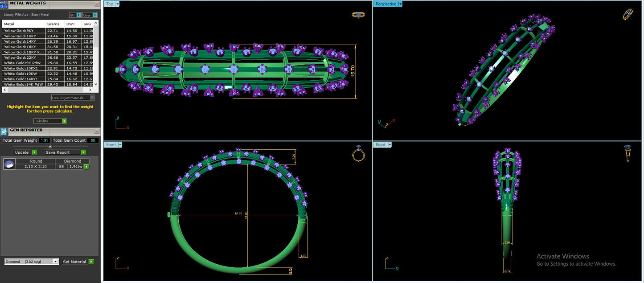Click the SPG column header

(88, 24)
